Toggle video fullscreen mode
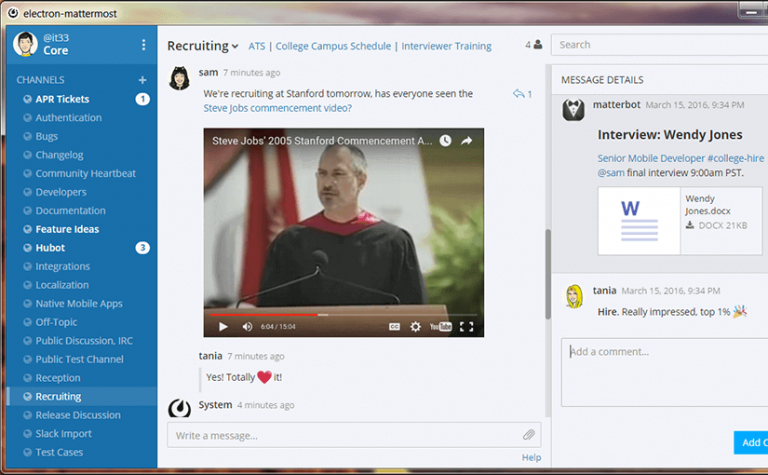The height and width of the screenshot is (475, 768). coord(466,326)
